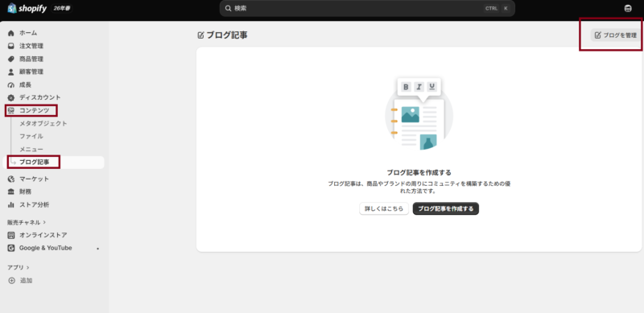Open オンラインストア channel

43,236
